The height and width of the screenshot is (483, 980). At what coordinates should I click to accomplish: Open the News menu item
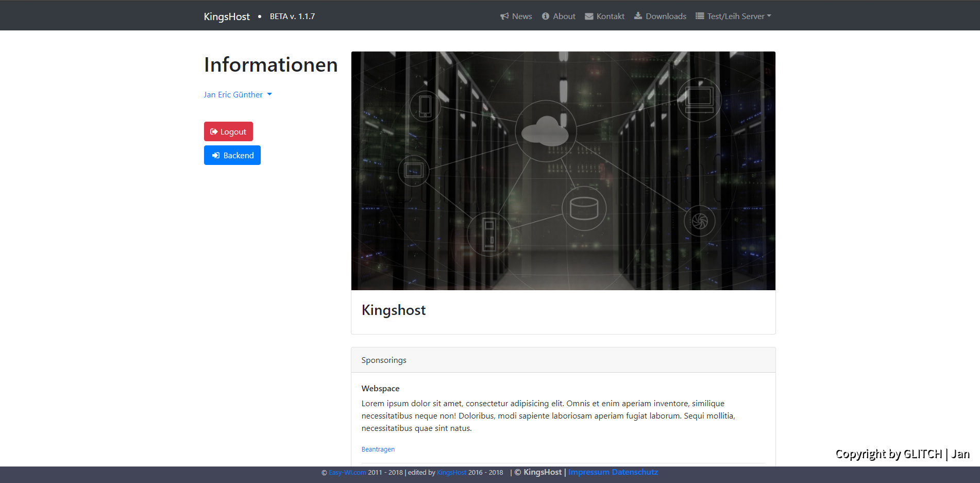[x=521, y=16]
